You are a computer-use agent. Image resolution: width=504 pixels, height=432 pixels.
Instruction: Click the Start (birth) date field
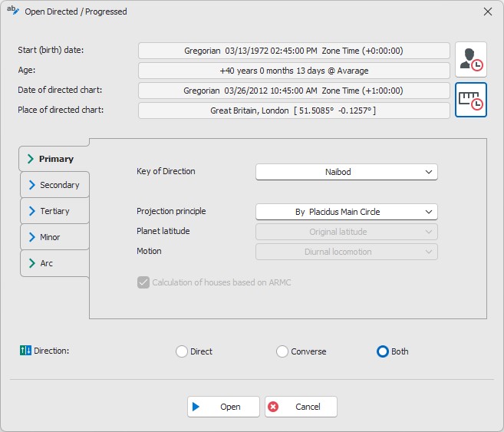tap(294, 51)
